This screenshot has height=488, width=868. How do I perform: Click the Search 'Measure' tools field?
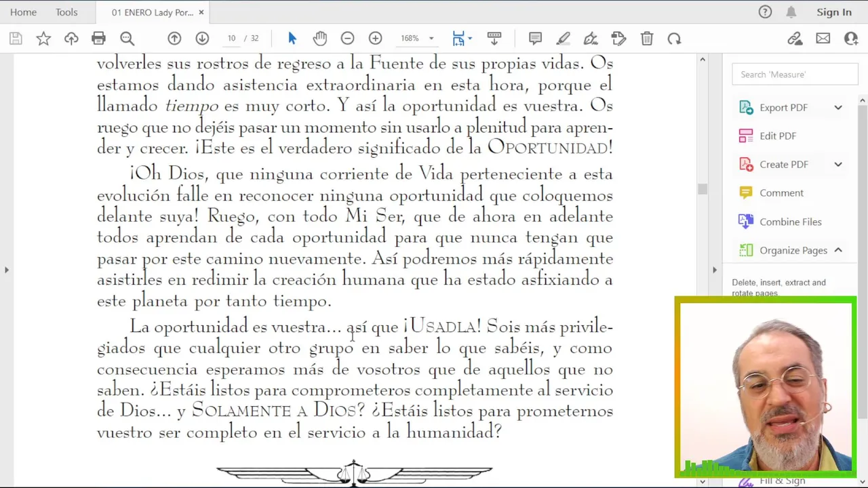pos(795,75)
